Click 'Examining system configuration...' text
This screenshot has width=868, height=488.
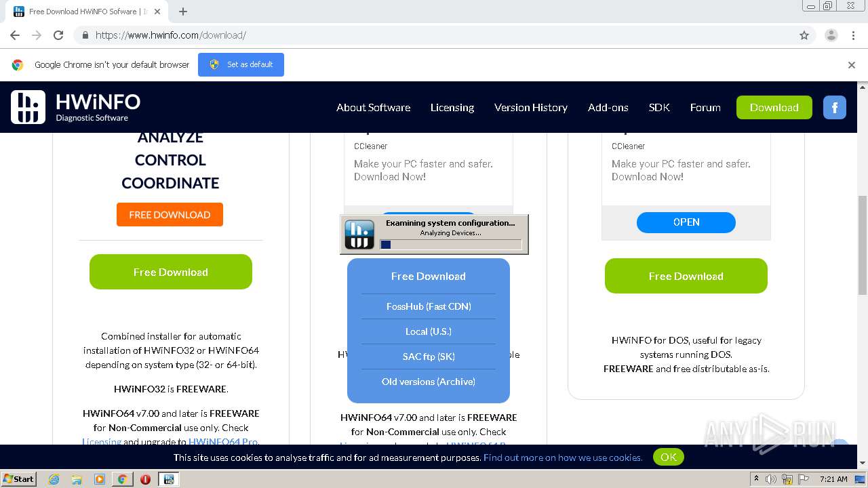(450, 223)
